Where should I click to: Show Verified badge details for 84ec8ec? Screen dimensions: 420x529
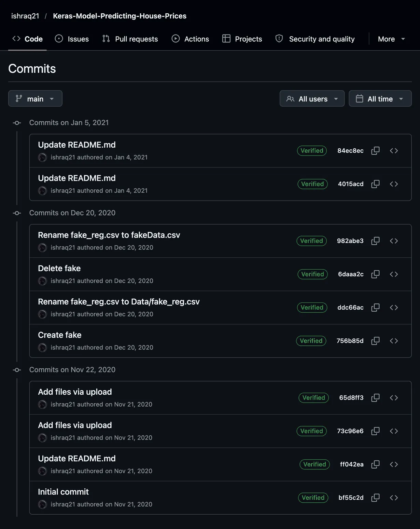coord(312,151)
